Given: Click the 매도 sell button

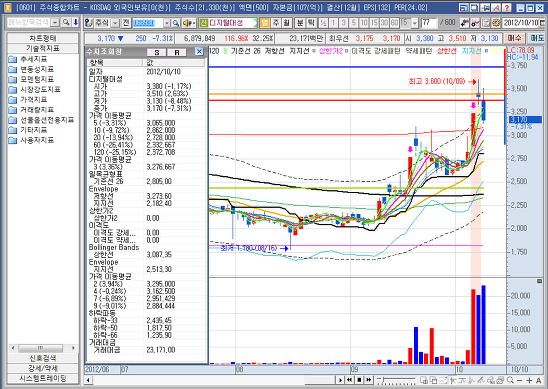Looking at the screenshot, I should tap(536, 38).
